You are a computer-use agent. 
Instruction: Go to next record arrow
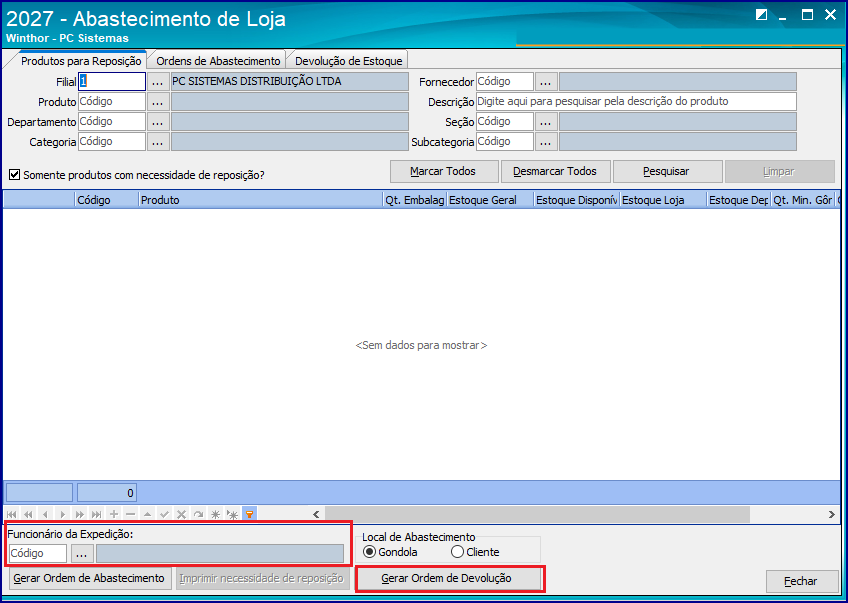pos(63,514)
